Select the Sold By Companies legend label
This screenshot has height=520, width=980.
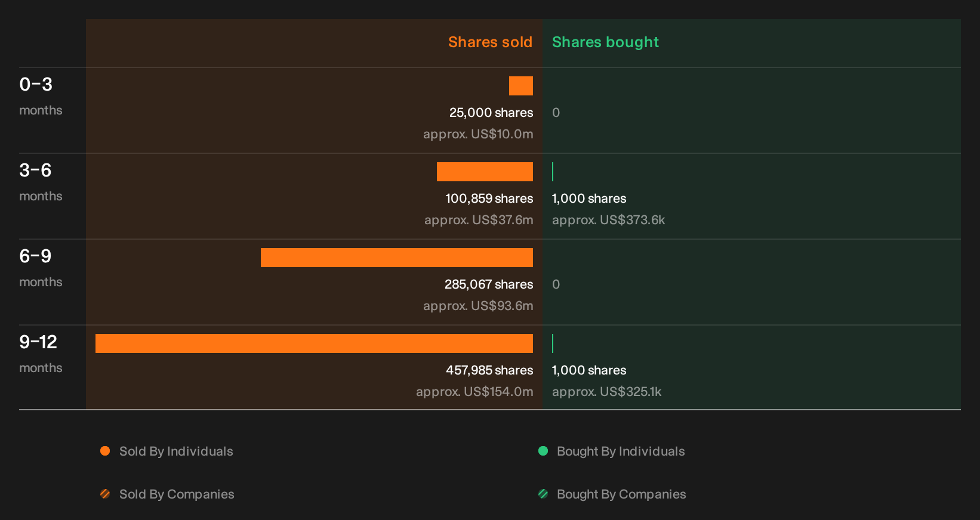177,494
